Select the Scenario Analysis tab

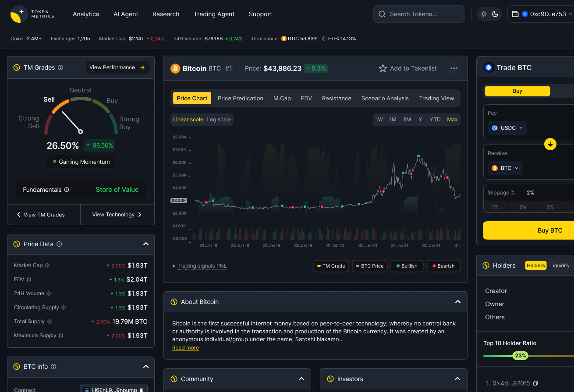(385, 98)
